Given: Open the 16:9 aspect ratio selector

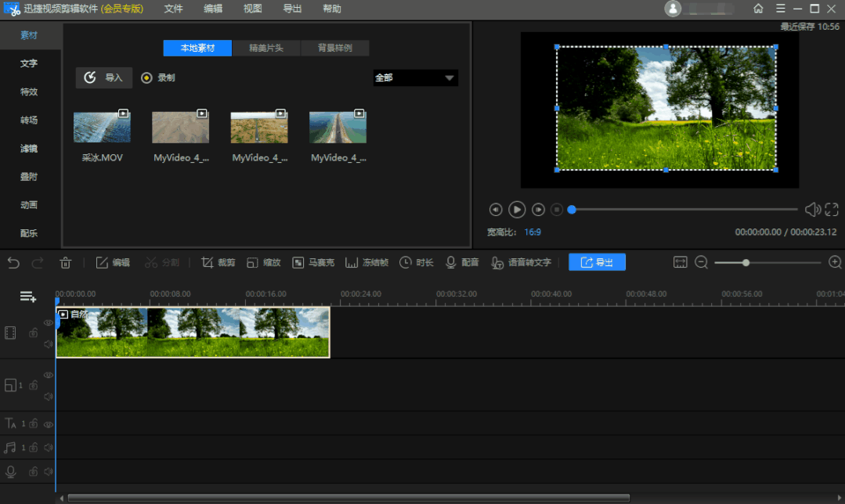Looking at the screenshot, I should pos(533,232).
